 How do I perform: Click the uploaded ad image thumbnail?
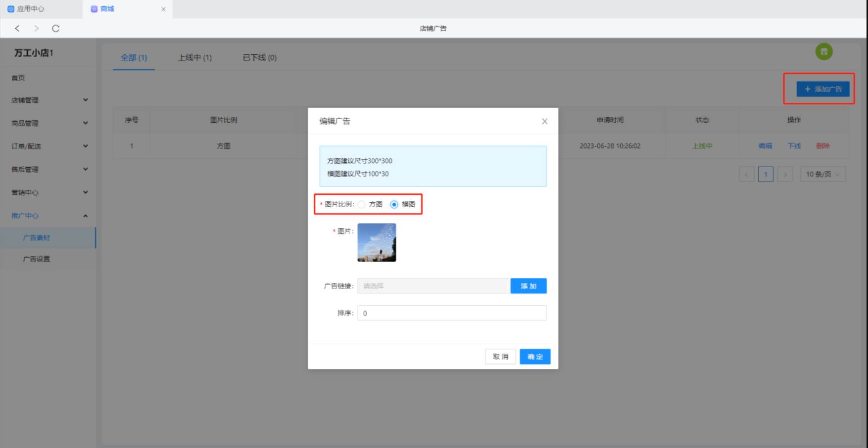coord(377,242)
